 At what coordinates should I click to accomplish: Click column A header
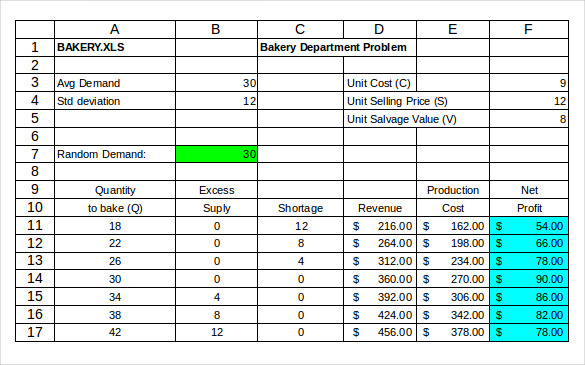(x=115, y=29)
